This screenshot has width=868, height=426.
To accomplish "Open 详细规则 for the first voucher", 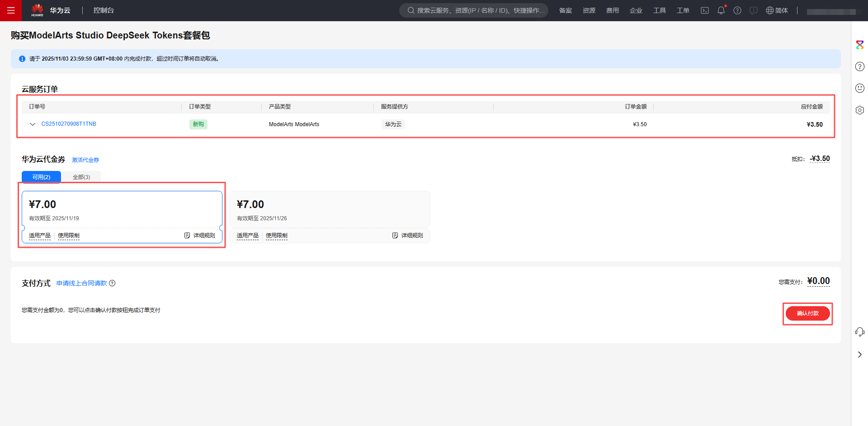I will pos(200,236).
